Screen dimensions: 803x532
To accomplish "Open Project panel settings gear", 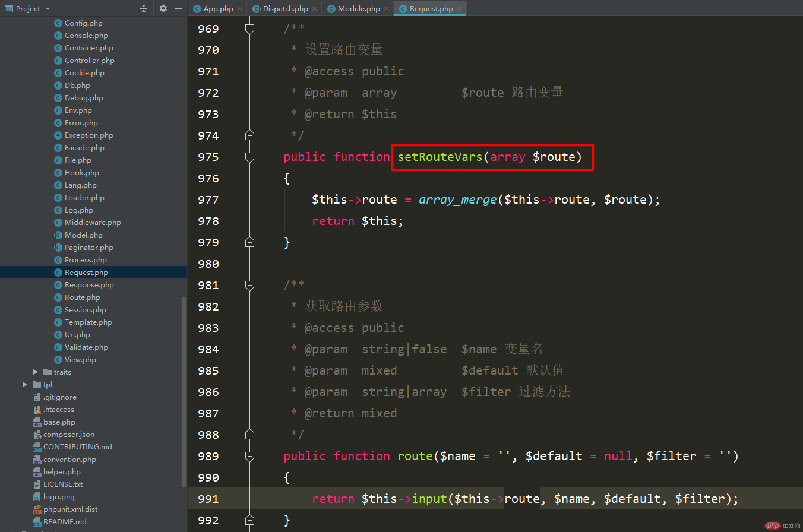I will click(x=163, y=8).
